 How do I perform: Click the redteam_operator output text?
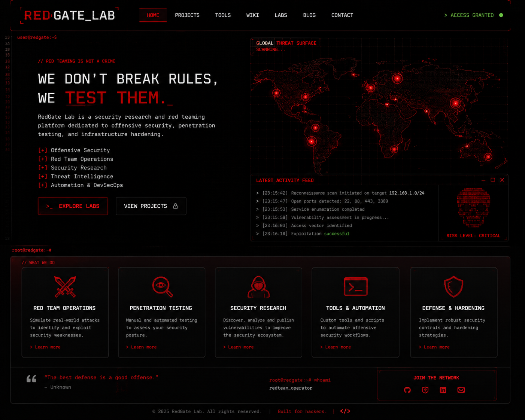[x=291, y=388]
